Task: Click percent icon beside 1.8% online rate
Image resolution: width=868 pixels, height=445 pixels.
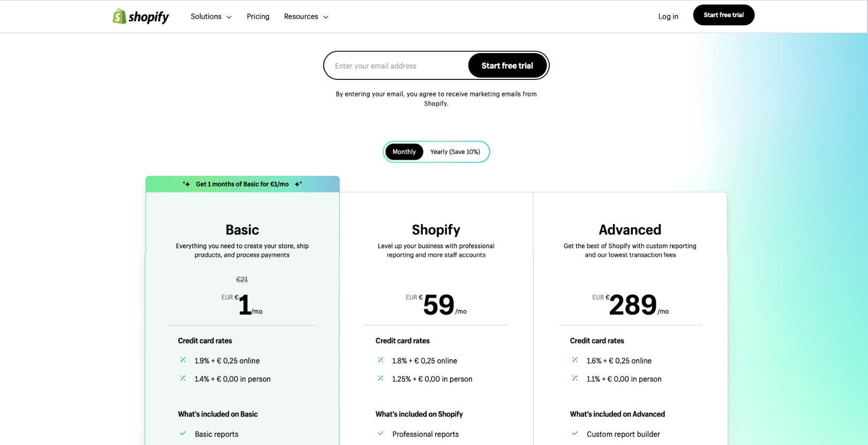Action: (380, 360)
